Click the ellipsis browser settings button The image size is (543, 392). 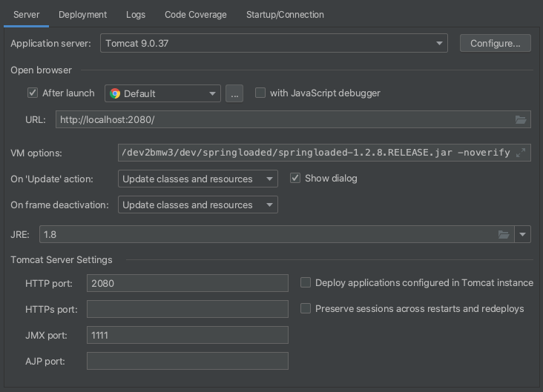click(234, 93)
